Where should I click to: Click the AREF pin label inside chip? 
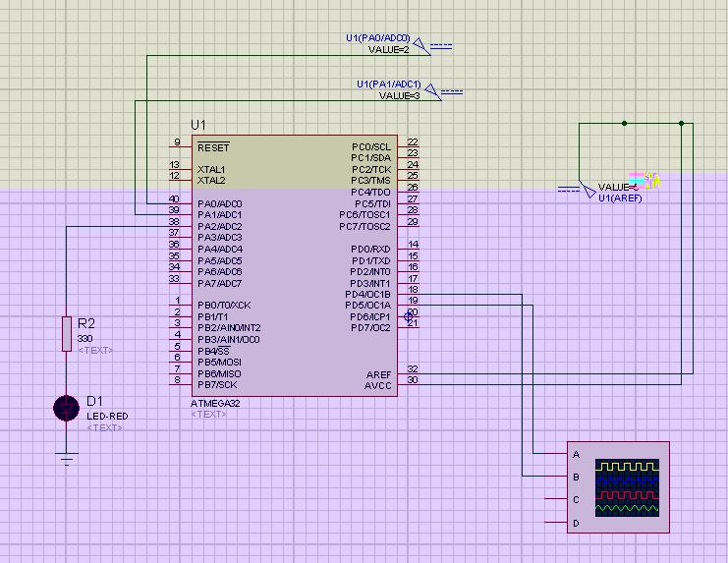pyautogui.click(x=378, y=374)
